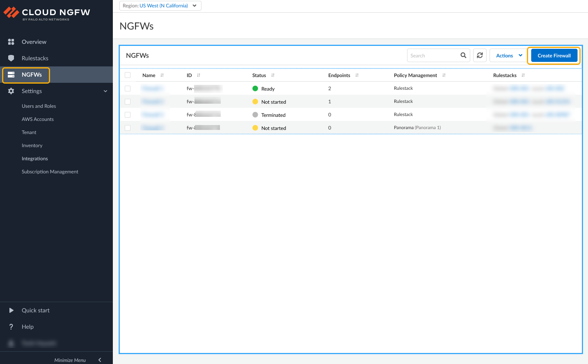This screenshot has width=588, height=364.
Task: Collapse the Settings submenu chevron
Action: (105, 91)
